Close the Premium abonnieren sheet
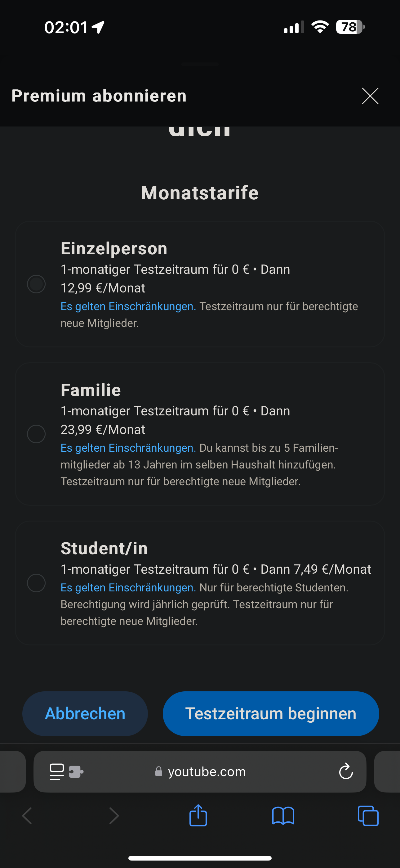Image resolution: width=400 pixels, height=868 pixels. [x=370, y=96]
